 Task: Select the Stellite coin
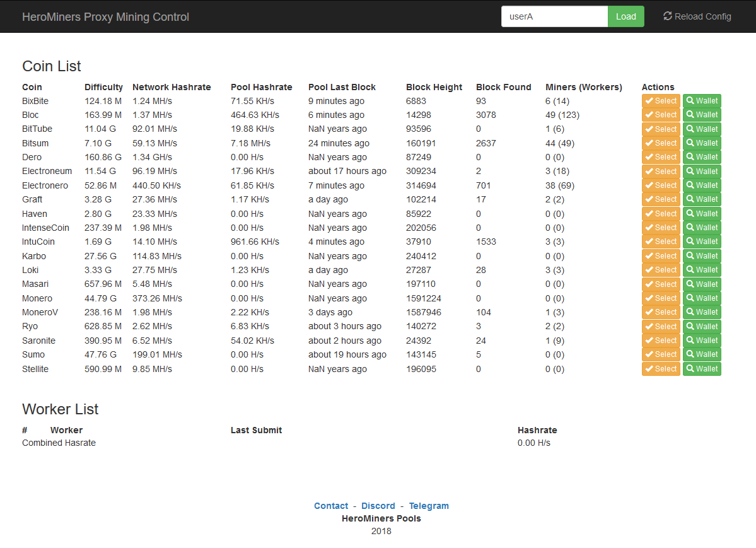(x=661, y=369)
